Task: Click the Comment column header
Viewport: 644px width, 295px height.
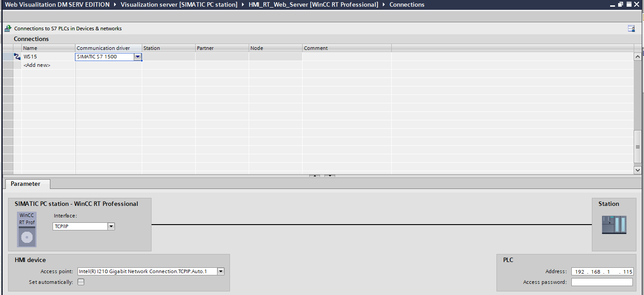Action: (347, 48)
